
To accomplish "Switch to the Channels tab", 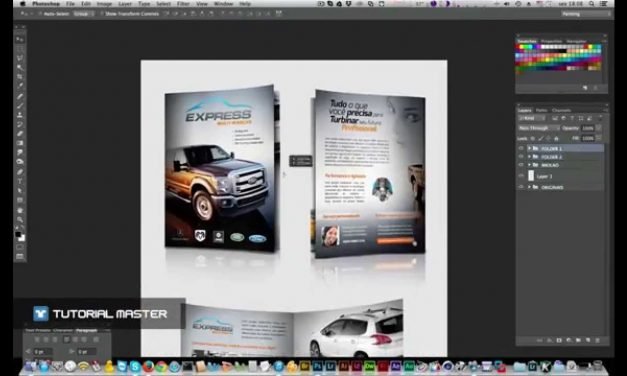I will 561,110.
